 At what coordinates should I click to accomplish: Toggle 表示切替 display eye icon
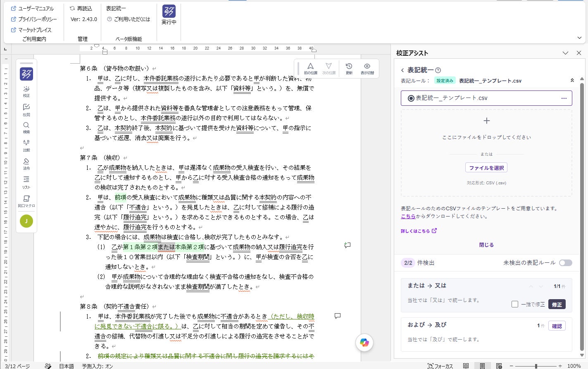coord(367,69)
